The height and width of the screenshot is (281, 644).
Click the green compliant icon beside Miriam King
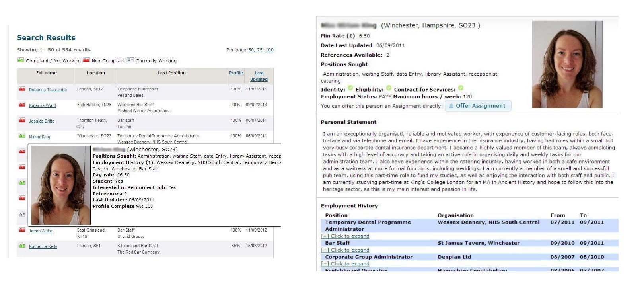[22, 136]
